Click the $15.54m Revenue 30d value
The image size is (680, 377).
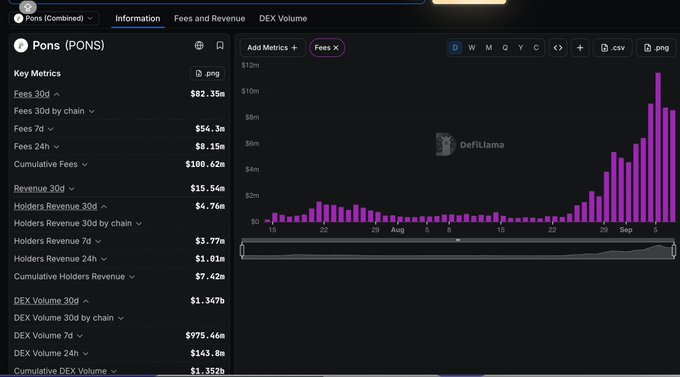(207, 188)
